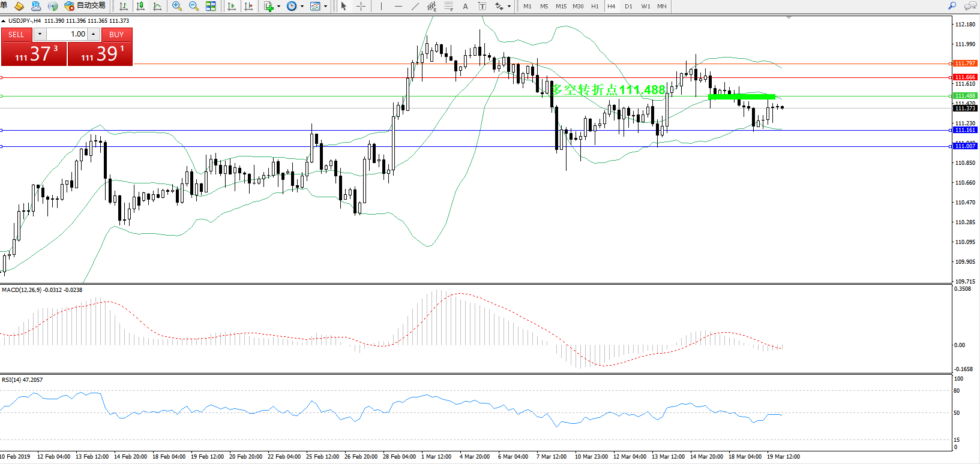Viewport: 980px width, 464px height.
Task: Pick the horizontal line tool
Action: pos(398,6)
